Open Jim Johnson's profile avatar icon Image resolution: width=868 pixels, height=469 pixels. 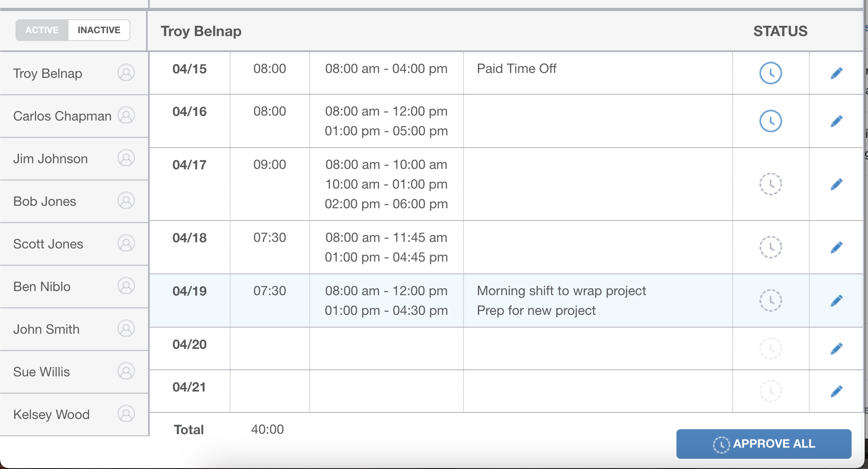(x=126, y=158)
